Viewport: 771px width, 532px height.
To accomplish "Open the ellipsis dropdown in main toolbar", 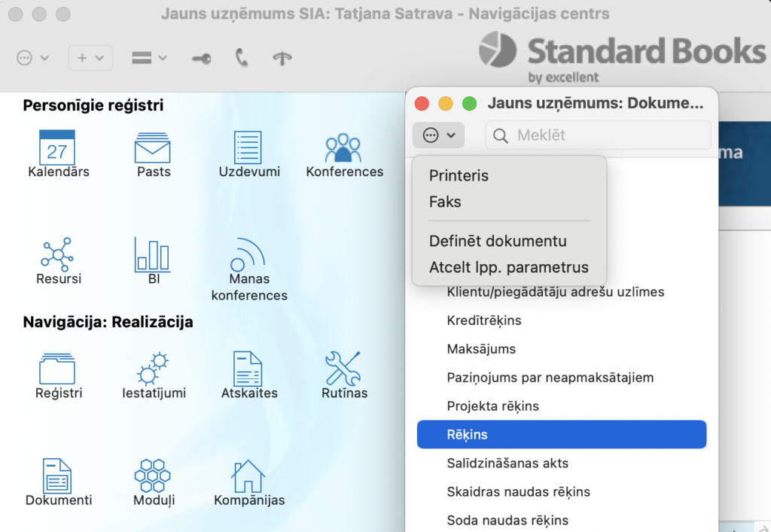I will coord(32,58).
